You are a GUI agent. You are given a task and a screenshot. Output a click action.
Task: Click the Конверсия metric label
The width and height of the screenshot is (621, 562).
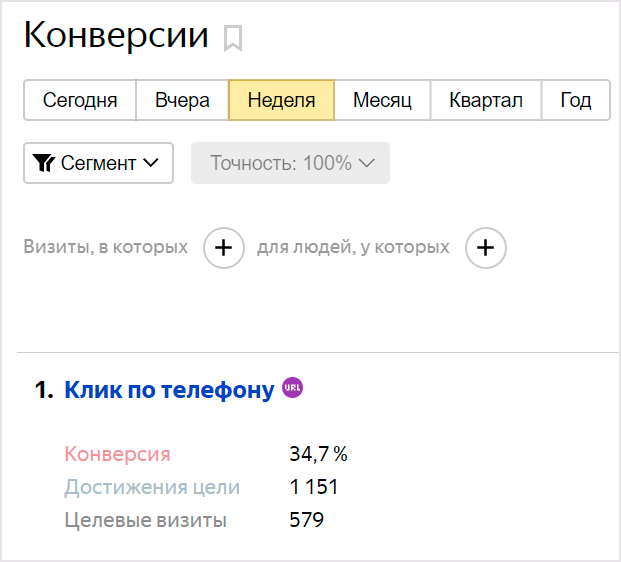click(117, 454)
